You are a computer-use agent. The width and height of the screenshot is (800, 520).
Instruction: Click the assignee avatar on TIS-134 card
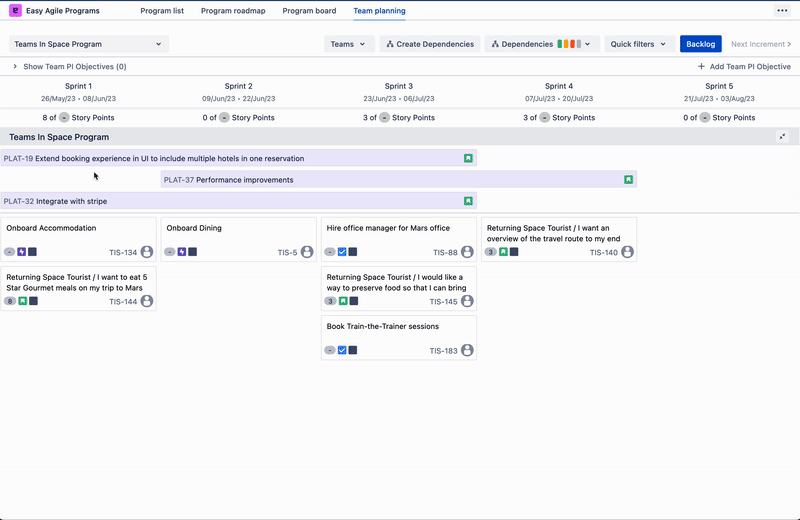coord(147,252)
